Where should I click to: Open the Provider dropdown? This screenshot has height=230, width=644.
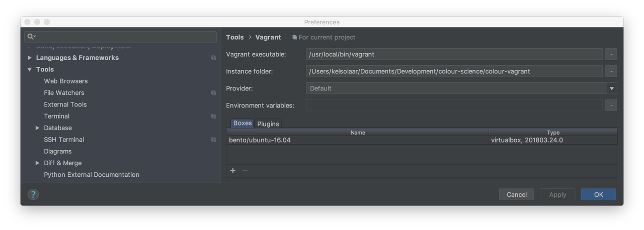point(612,88)
